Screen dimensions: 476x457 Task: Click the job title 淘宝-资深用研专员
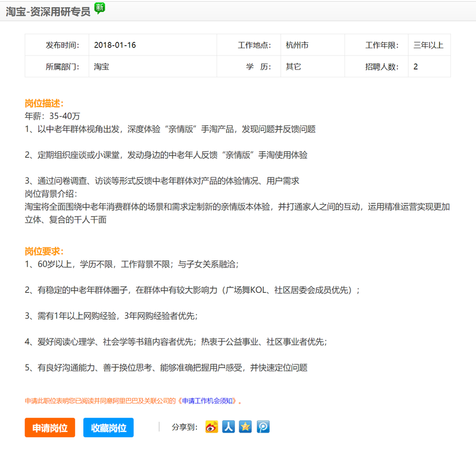click(x=48, y=11)
